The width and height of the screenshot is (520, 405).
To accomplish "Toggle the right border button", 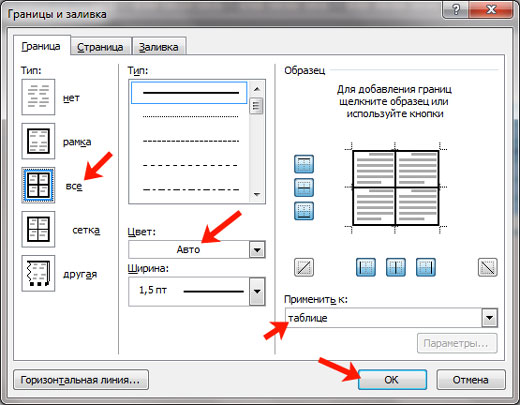I will point(426,267).
